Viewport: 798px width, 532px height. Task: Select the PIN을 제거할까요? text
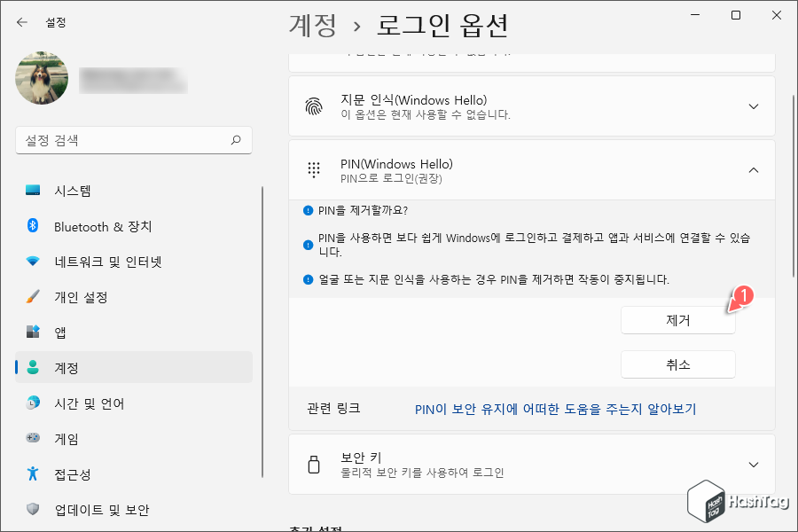tap(363, 211)
